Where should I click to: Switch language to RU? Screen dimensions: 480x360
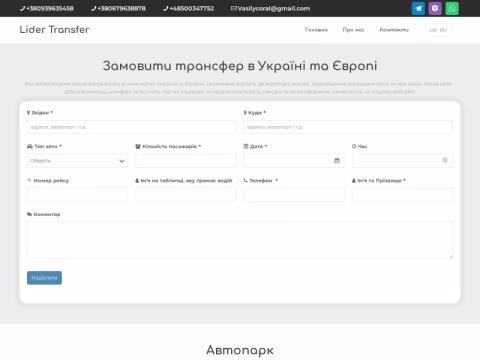point(443,30)
